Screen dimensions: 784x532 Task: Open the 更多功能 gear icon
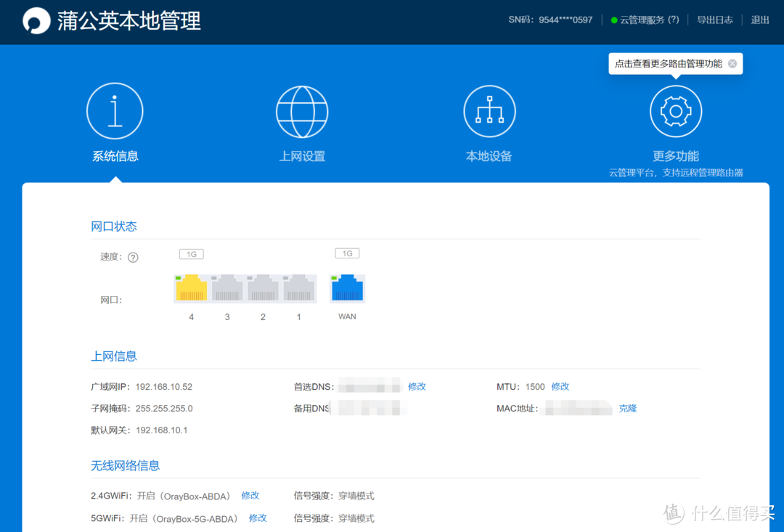coord(676,110)
